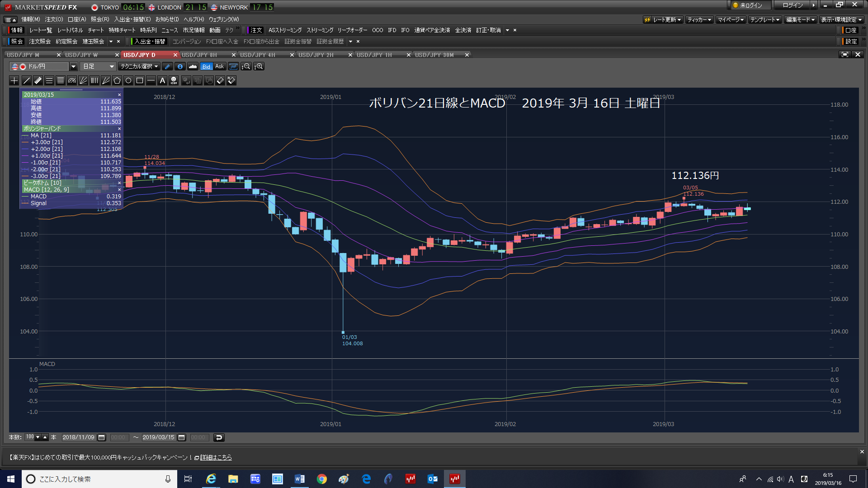Select the circle drawing tool

pos(128,80)
